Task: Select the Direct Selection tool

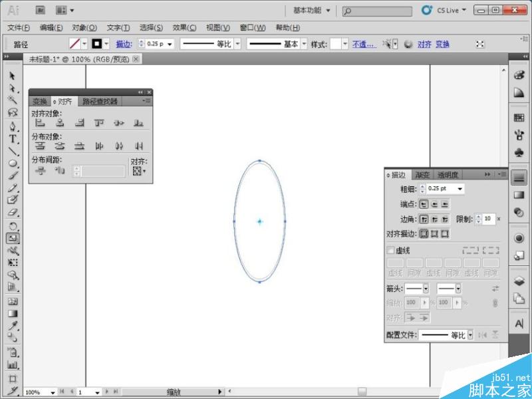Action: (x=13, y=88)
